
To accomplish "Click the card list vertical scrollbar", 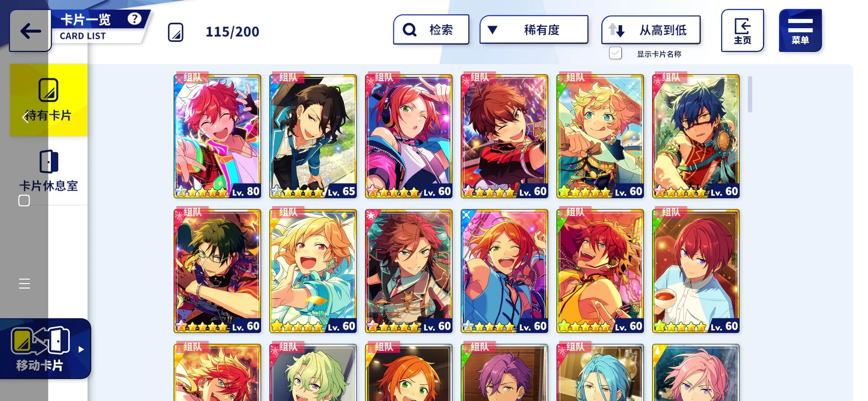I will (750, 94).
